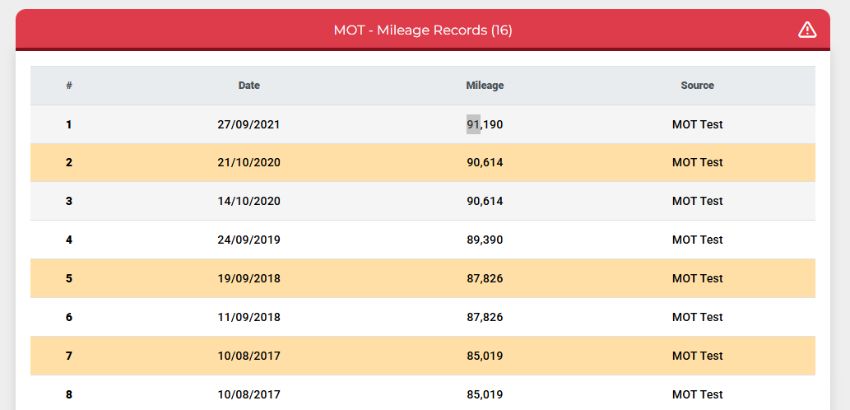Click row number 6
850x410 pixels.
pyautogui.click(x=69, y=317)
